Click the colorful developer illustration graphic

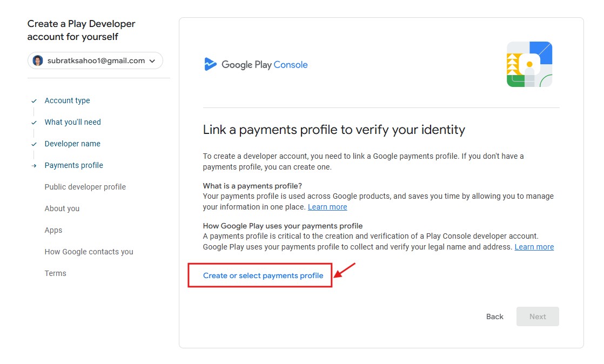point(529,64)
